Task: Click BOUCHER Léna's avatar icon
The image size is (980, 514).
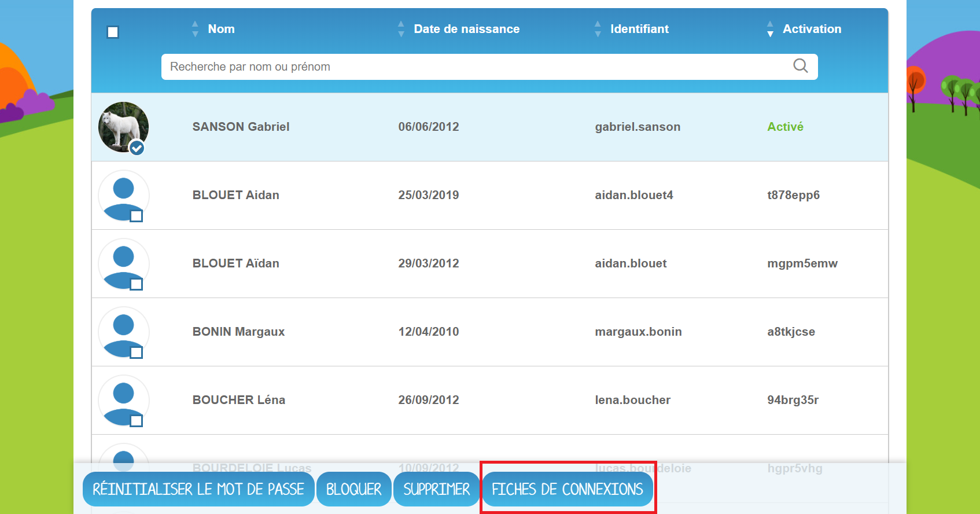Action: (122, 399)
